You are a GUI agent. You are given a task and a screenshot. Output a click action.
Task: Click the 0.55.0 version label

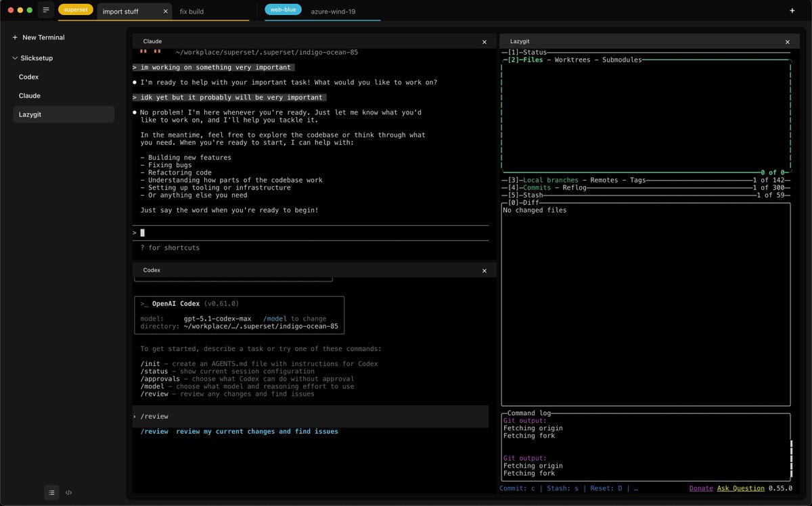tap(780, 488)
